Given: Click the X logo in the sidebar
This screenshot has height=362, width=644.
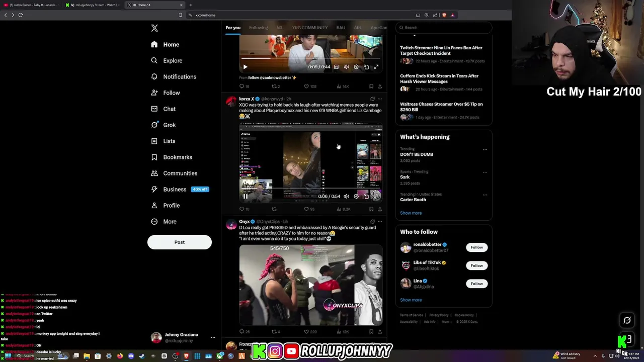Looking at the screenshot, I should click(x=154, y=28).
